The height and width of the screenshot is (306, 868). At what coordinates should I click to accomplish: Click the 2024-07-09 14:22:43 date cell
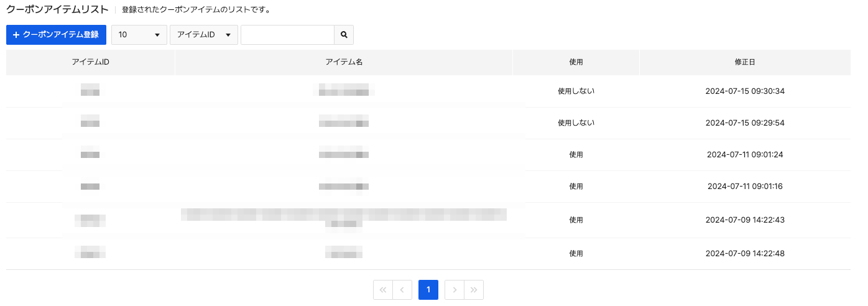[x=745, y=220]
